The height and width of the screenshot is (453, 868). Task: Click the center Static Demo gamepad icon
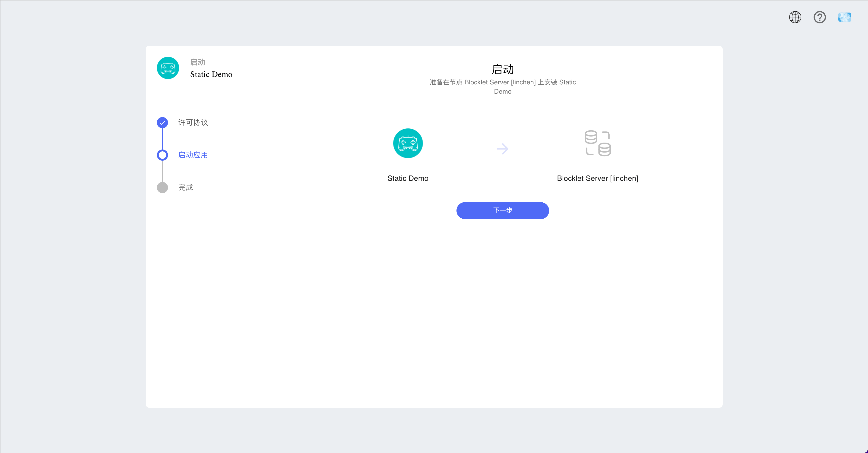(x=408, y=143)
